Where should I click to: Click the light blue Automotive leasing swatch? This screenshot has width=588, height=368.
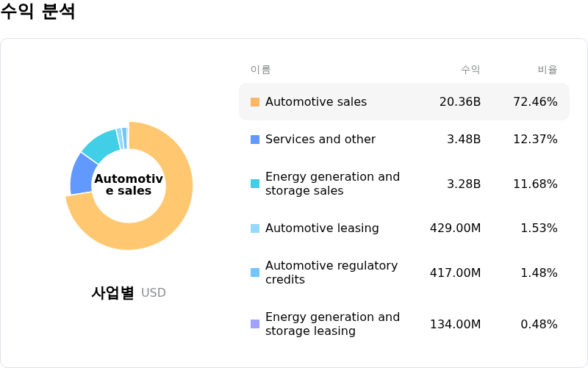click(x=255, y=228)
